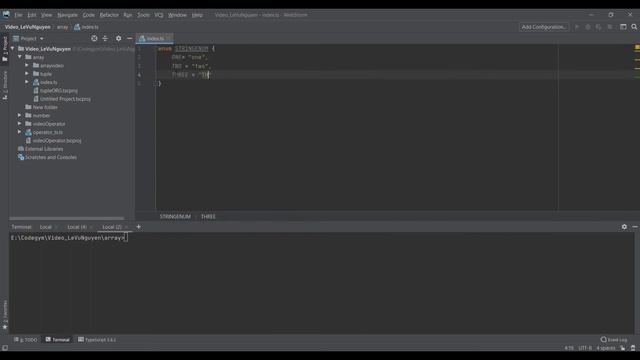Open the Edit menu
Screen dimensions: 640x360
coord(32,15)
